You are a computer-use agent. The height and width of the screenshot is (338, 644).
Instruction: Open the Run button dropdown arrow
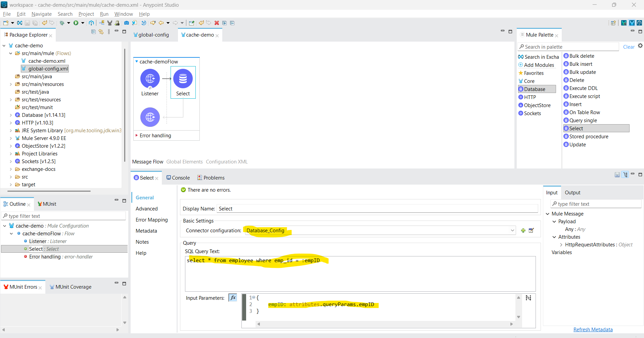[x=83, y=23]
